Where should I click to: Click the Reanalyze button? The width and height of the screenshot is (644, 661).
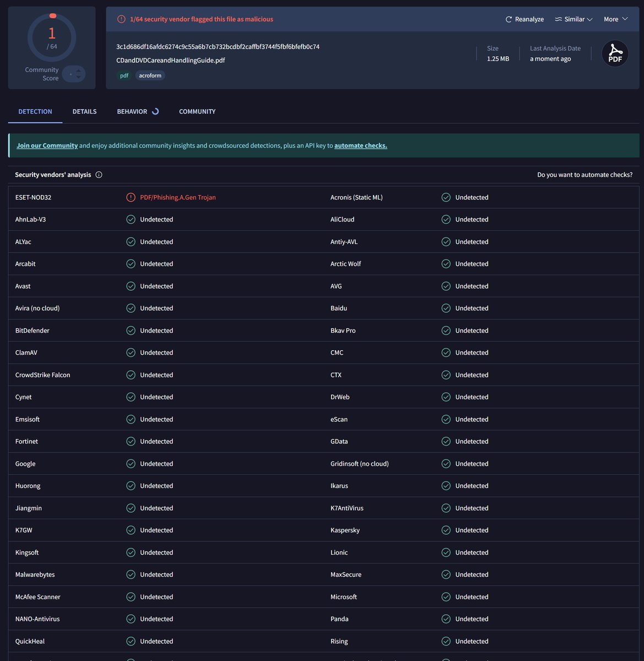pyautogui.click(x=524, y=19)
